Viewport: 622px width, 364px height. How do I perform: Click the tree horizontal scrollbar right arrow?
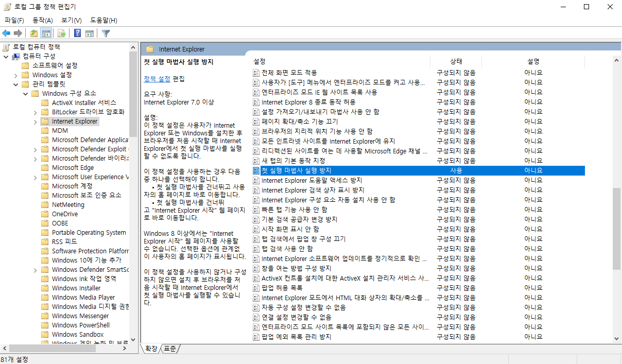click(x=125, y=349)
